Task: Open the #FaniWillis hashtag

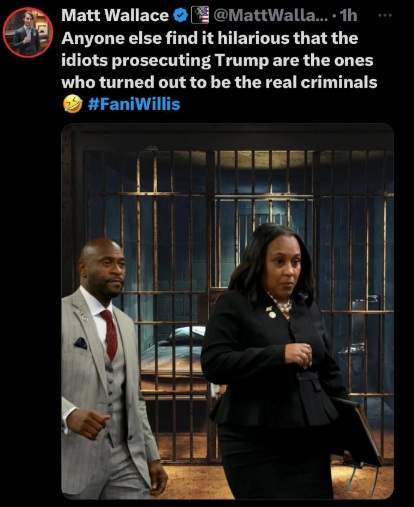Action: pos(134,104)
